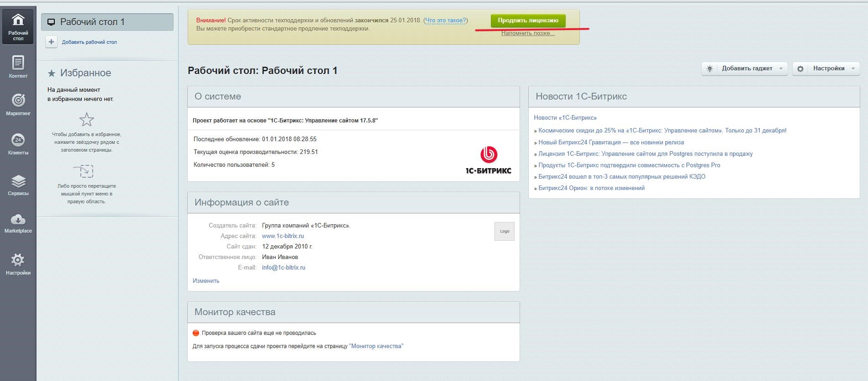Open the Клиенты sidebar section
Screen dimensions: 868x381
click(18, 143)
